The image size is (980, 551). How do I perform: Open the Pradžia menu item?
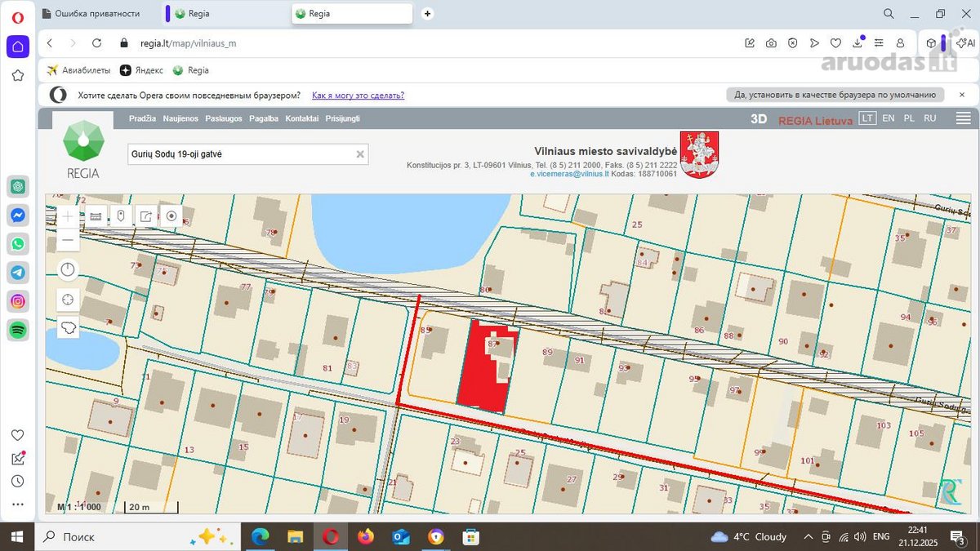pyautogui.click(x=142, y=118)
